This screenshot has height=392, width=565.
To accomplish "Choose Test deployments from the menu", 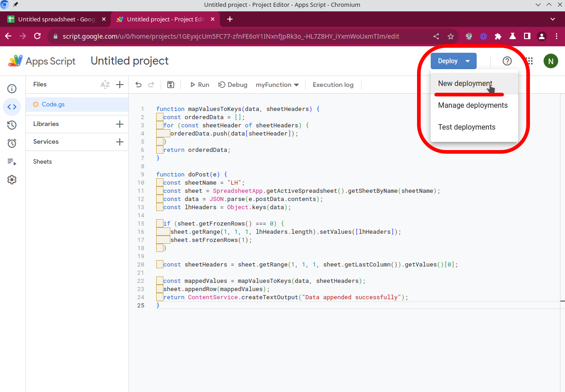I will [474, 127].
